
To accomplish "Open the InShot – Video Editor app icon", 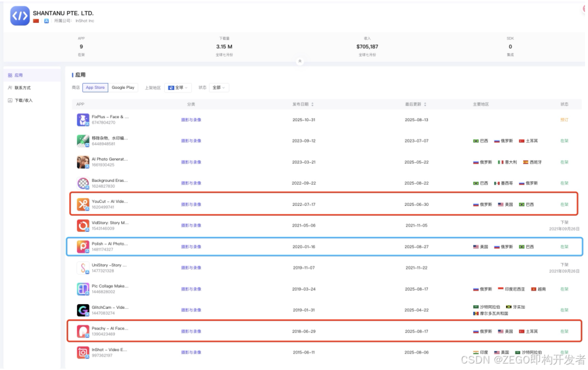I will (83, 352).
